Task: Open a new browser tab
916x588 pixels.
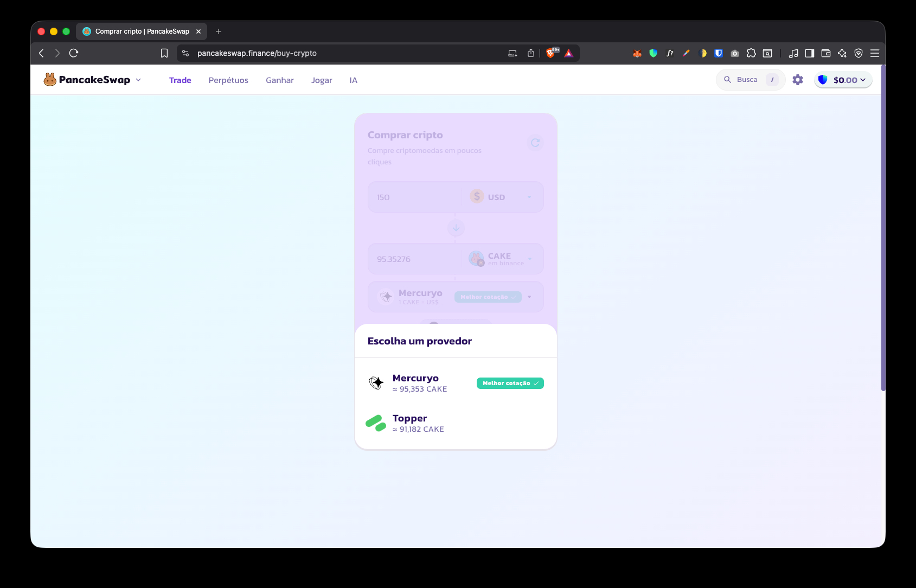Action: click(219, 31)
